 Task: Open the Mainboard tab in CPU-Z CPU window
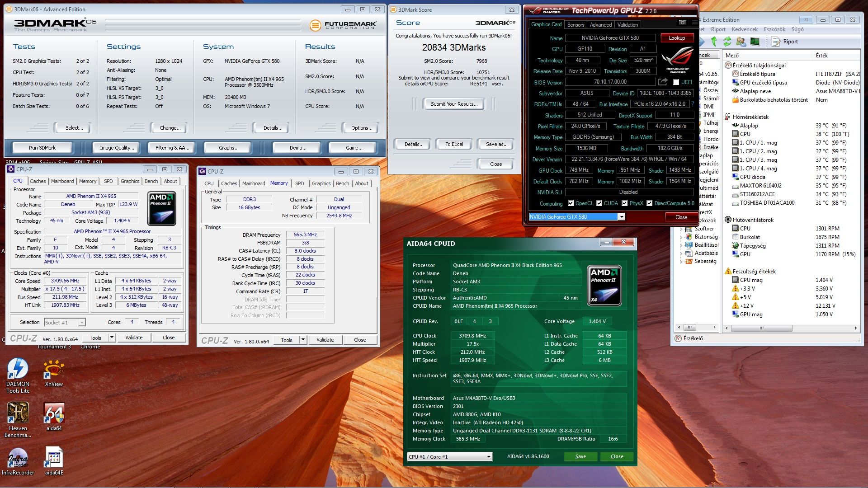coord(62,181)
